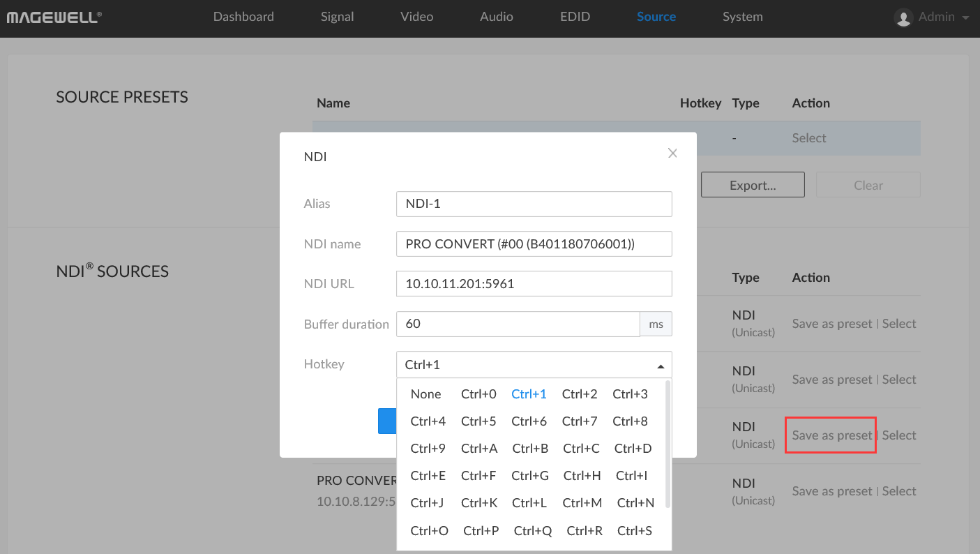Pick Ctrl+B hotkey option

530,449
